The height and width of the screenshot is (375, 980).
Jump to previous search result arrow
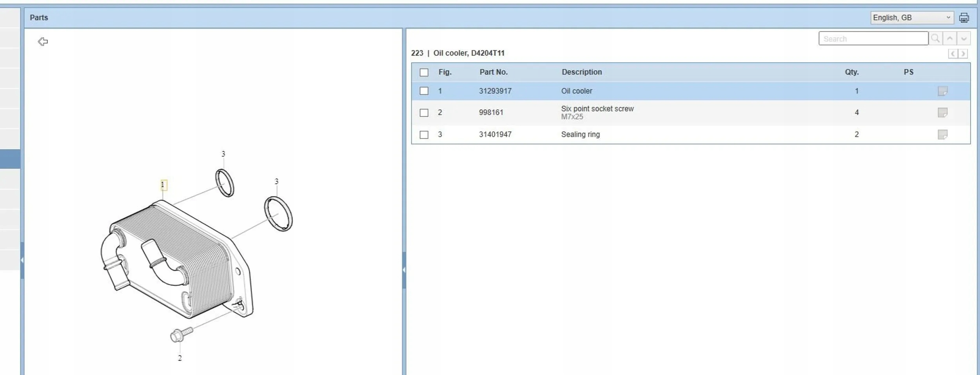pyautogui.click(x=950, y=38)
